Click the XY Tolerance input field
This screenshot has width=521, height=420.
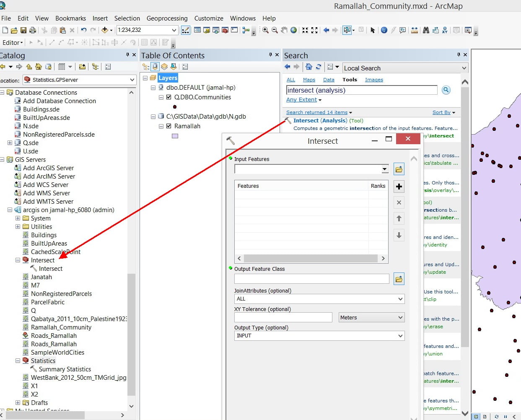pos(283,317)
